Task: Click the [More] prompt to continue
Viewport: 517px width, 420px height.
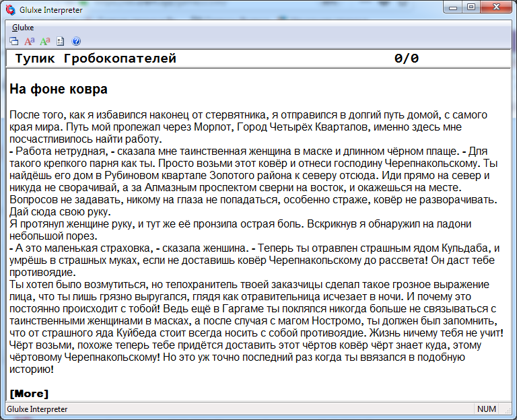Action: point(29,394)
